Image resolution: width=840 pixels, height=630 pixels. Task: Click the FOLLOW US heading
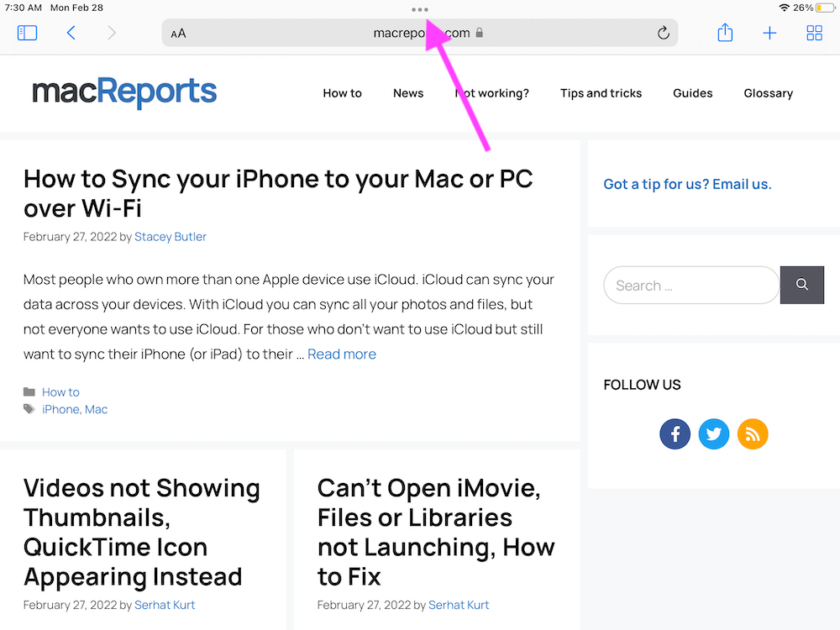[x=642, y=385]
